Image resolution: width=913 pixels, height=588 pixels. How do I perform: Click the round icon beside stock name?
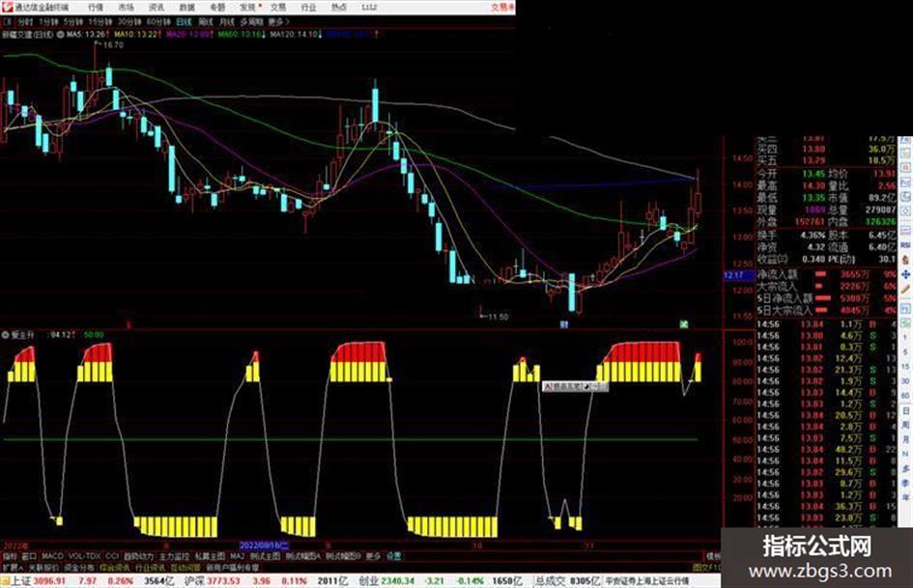(x=60, y=35)
